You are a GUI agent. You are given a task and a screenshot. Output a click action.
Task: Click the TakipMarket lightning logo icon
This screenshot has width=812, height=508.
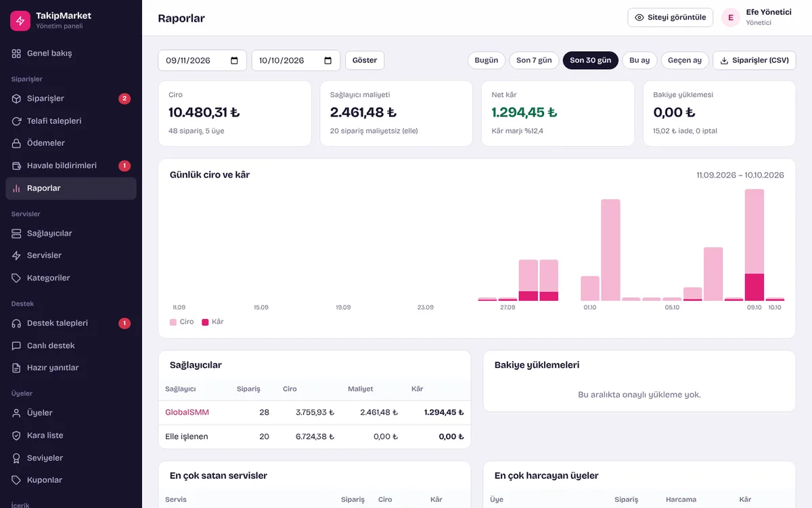click(x=20, y=20)
